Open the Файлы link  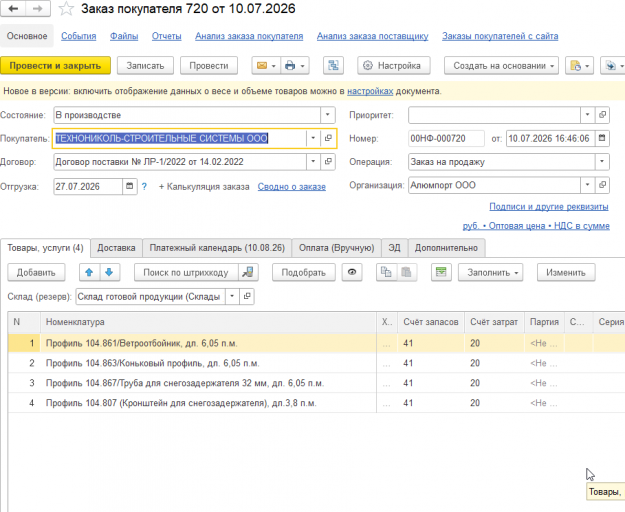pos(124,36)
